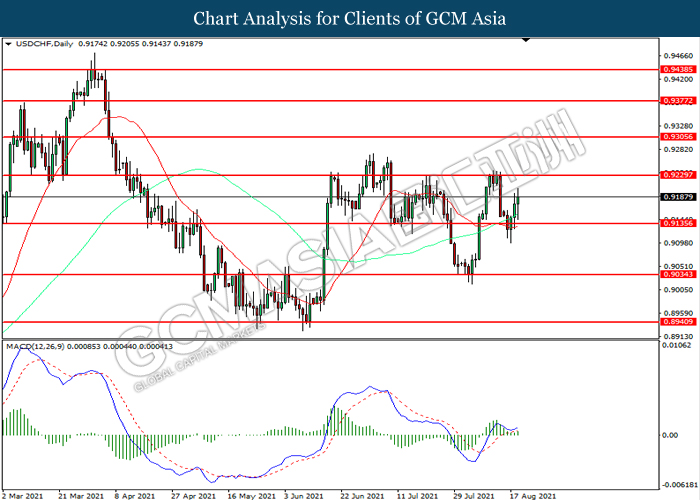Click the 2 Mar 2021 date label
700x500 pixels.
point(22,496)
